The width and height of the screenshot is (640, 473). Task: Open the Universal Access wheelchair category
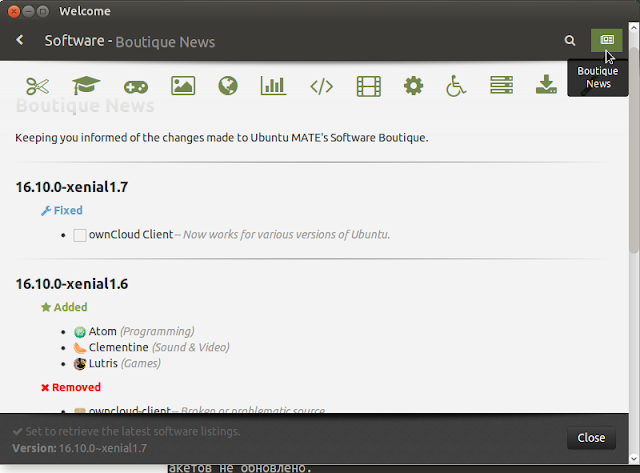[456, 86]
